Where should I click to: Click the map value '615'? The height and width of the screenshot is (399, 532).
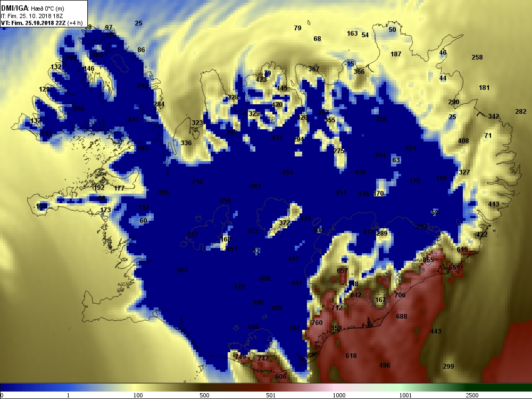point(462,250)
